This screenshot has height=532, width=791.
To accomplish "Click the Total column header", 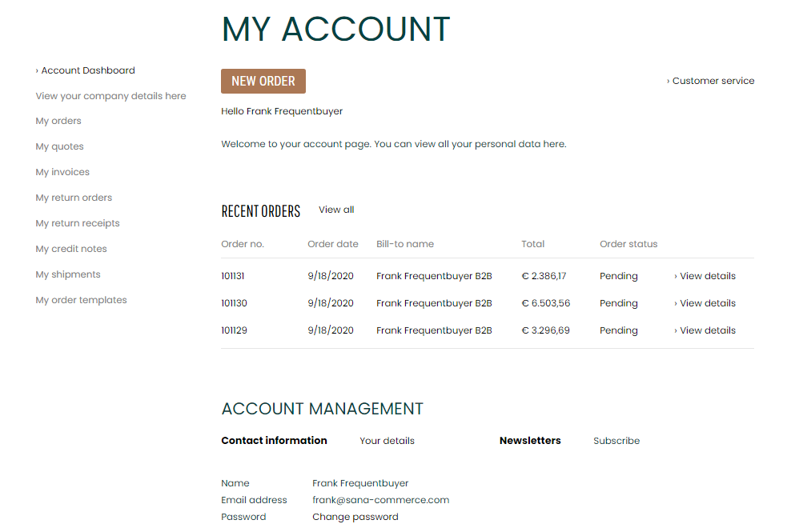I will click(x=532, y=244).
